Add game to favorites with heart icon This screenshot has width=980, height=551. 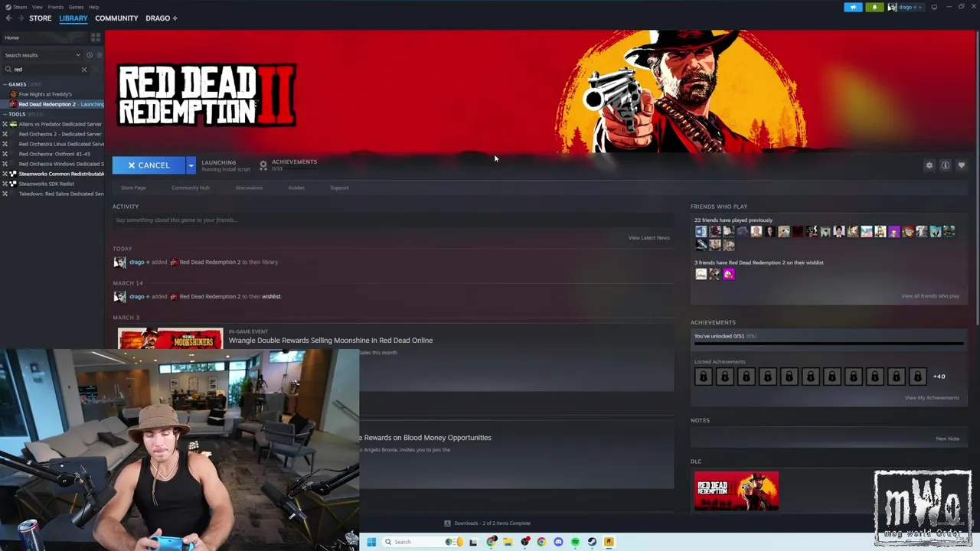pyautogui.click(x=962, y=165)
